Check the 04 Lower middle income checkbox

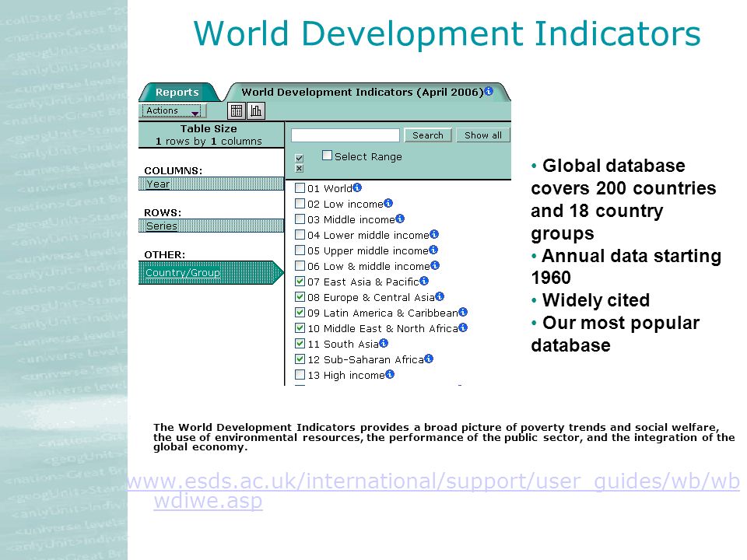pyautogui.click(x=300, y=234)
